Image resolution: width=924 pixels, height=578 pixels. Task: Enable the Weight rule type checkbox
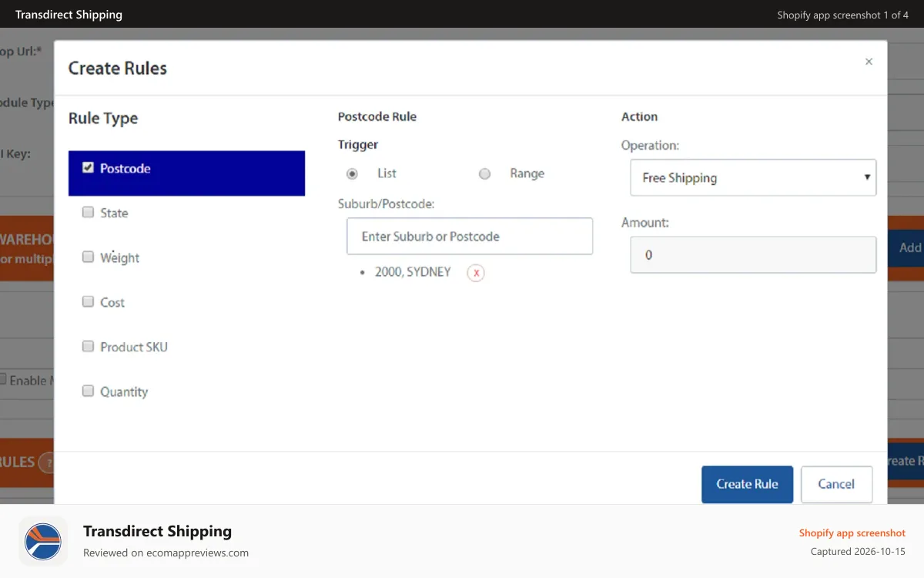coord(88,257)
